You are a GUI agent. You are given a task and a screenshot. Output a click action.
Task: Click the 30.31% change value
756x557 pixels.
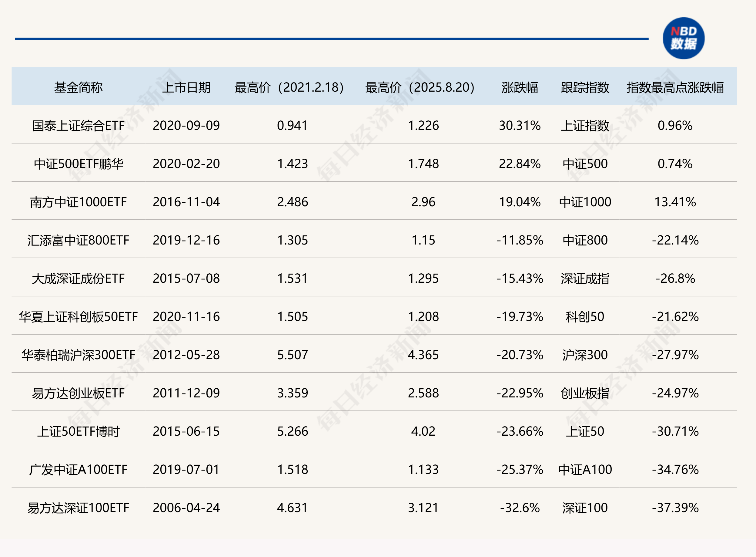tap(520, 126)
